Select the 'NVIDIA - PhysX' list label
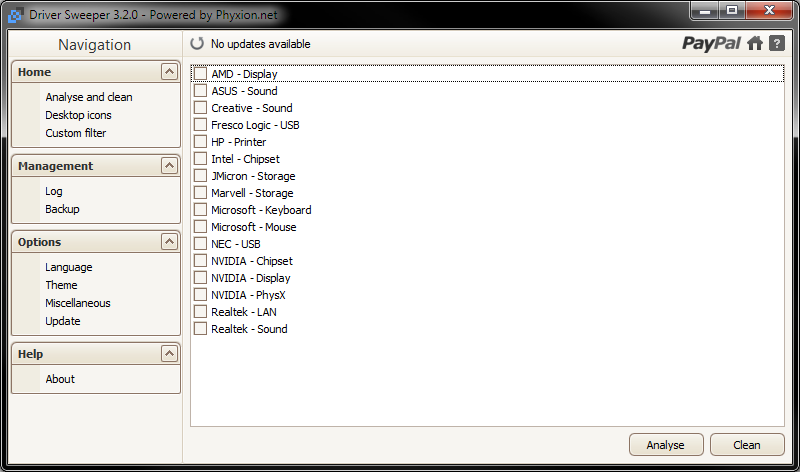 click(248, 295)
